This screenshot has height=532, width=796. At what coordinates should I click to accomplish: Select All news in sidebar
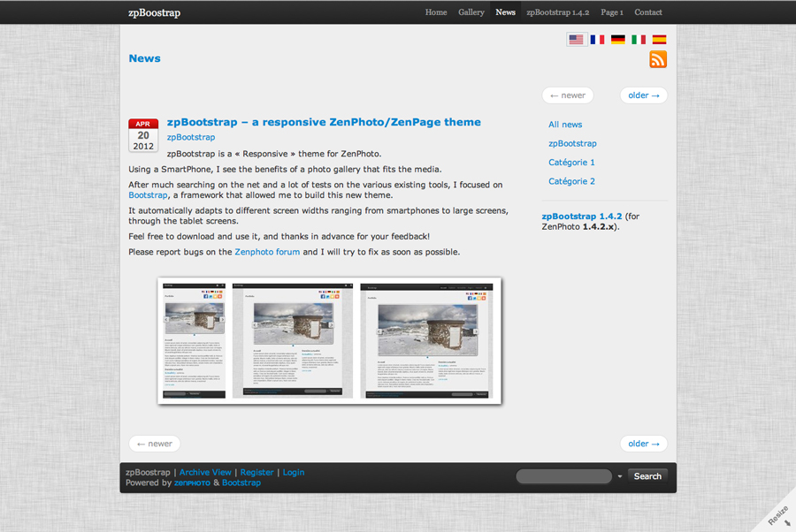coord(565,125)
